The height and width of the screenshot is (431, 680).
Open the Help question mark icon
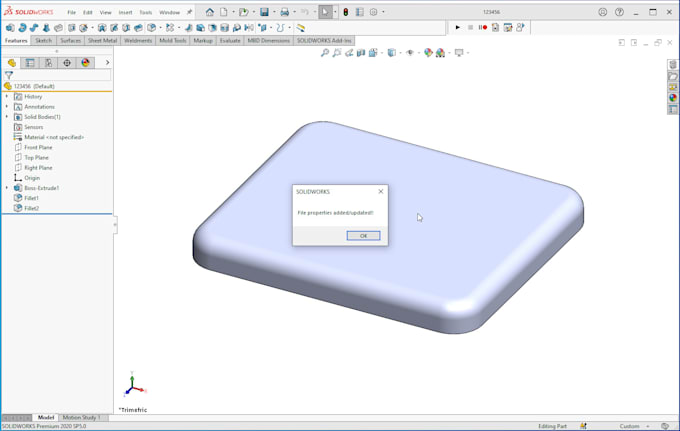619,12
